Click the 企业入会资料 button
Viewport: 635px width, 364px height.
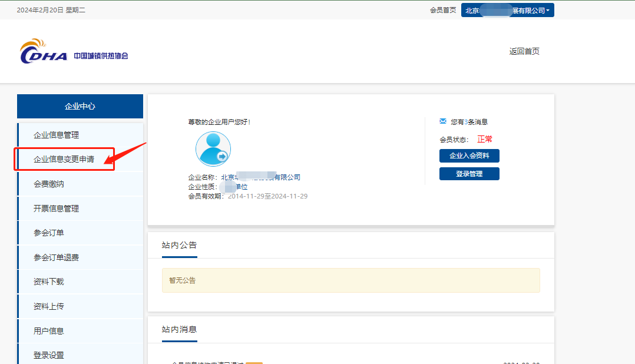pyautogui.click(x=469, y=155)
